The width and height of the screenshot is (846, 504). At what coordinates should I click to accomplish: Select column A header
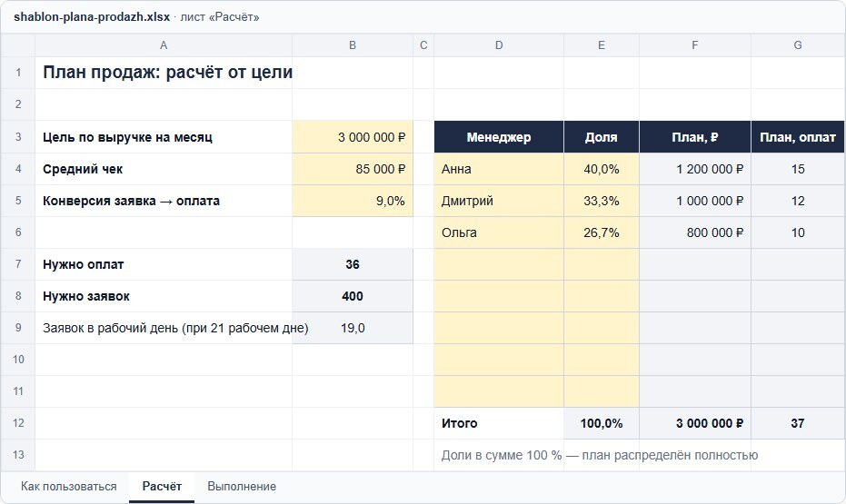pyautogui.click(x=164, y=45)
